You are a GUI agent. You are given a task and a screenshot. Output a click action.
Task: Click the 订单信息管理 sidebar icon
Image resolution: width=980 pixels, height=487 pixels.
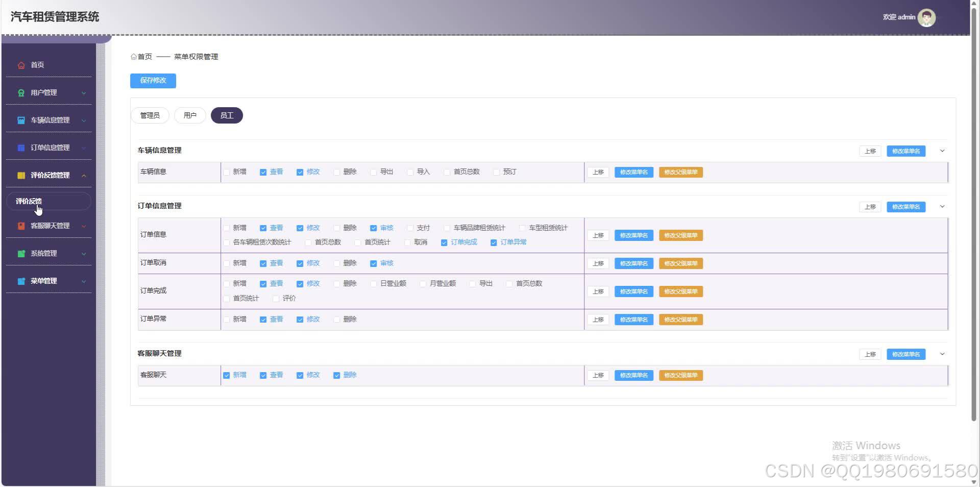coord(21,148)
